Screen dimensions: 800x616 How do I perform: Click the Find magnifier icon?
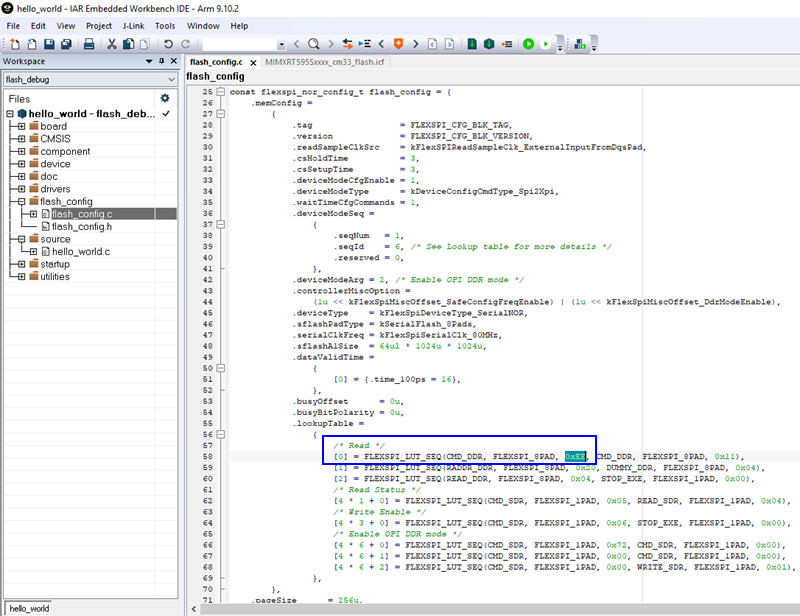pyautogui.click(x=314, y=44)
